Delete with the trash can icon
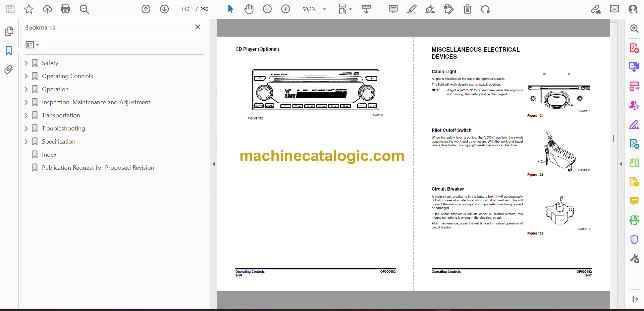Image resolution: width=644 pixels, height=311 pixels. [x=467, y=9]
